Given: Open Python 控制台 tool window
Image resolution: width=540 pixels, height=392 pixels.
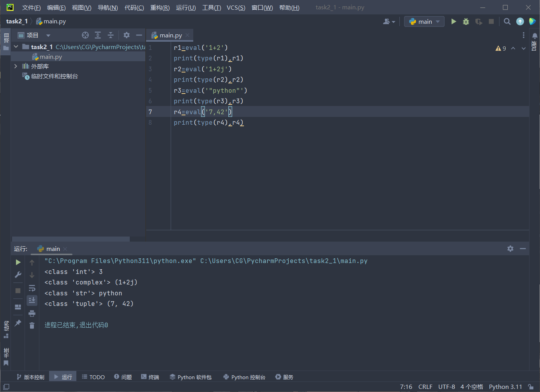Looking at the screenshot, I should pyautogui.click(x=244, y=377).
